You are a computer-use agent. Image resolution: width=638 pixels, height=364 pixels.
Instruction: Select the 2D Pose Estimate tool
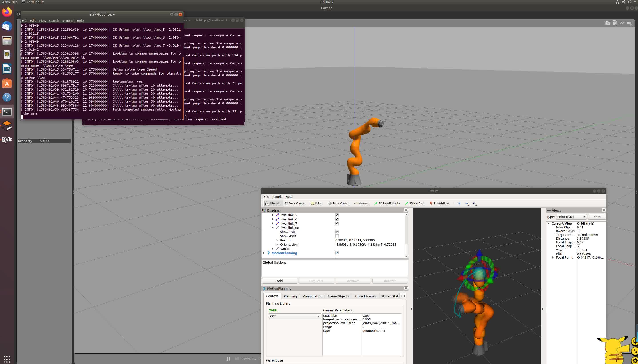387,203
